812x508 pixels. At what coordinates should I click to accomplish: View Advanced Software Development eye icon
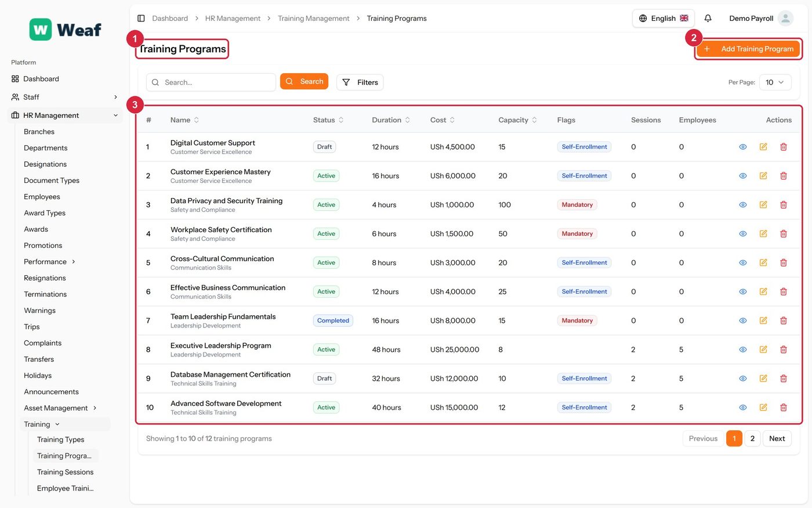tap(743, 408)
